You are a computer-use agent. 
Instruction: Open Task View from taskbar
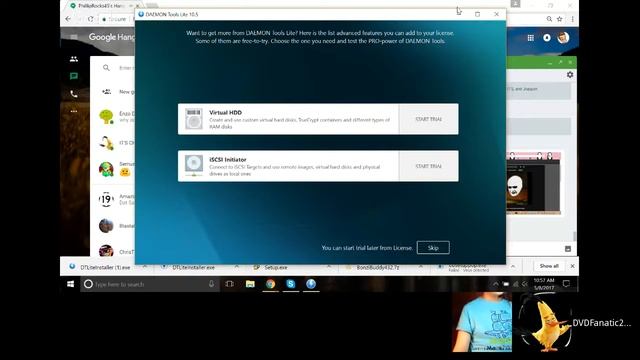[229, 284]
